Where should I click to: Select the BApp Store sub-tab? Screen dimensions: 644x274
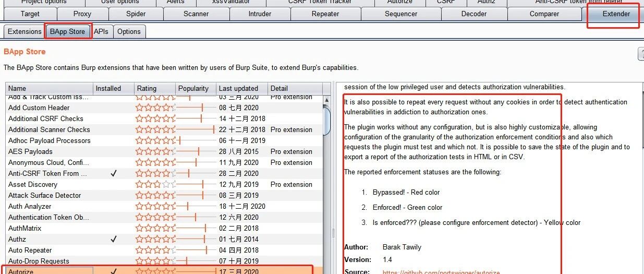pyautogui.click(x=67, y=31)
